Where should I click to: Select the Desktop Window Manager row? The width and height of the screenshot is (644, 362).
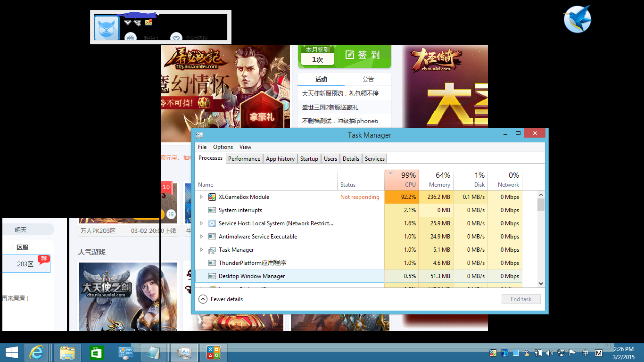359,276
